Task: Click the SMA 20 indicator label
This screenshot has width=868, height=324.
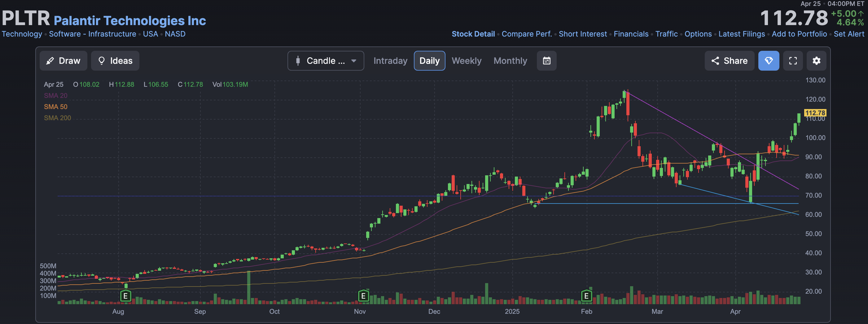Action: tap(55, 96)
